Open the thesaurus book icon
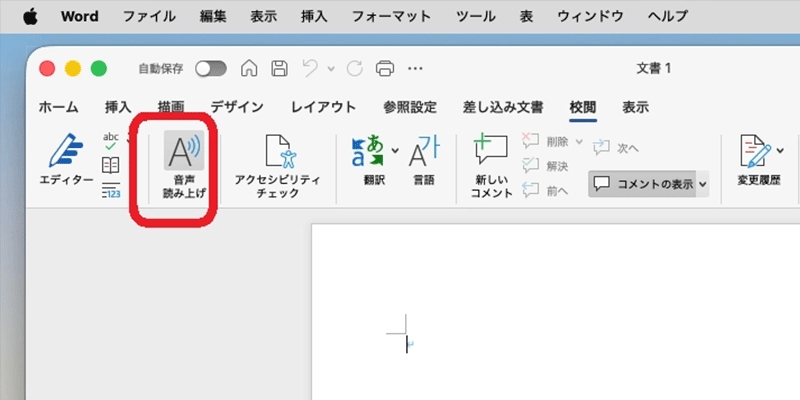 [111, 165]
